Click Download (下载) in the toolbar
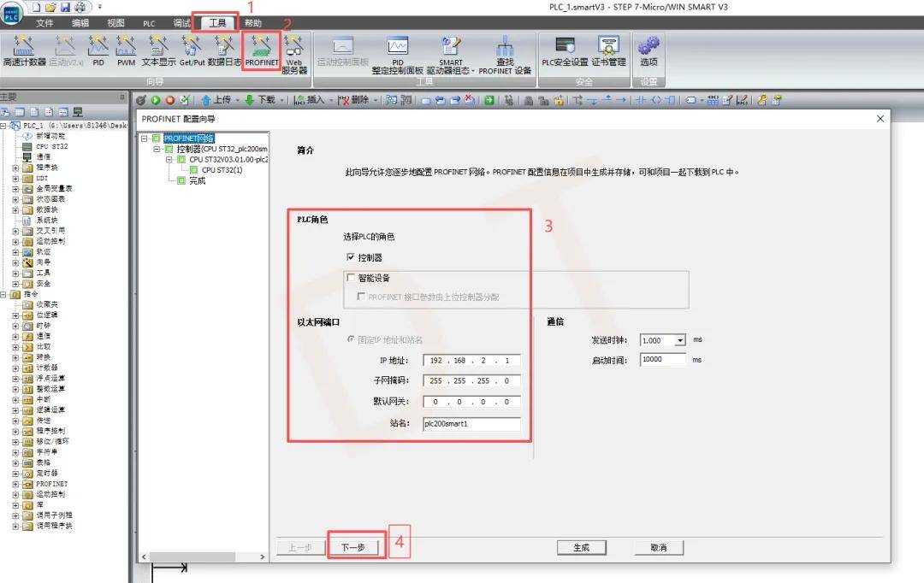The image size is (924, 583). (x=260, y=100)
